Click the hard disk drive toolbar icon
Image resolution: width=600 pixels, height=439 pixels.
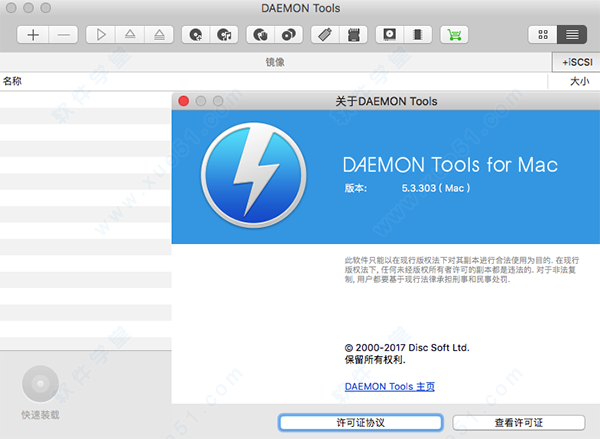click(x=390, y=35)
